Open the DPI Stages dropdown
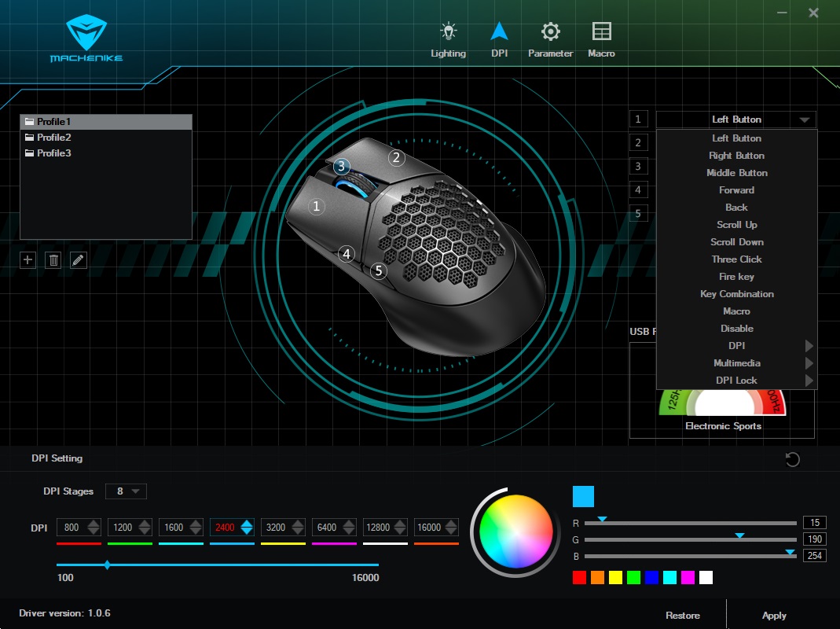The height and width of the screenshot is (629, 840). click(126, 491)
